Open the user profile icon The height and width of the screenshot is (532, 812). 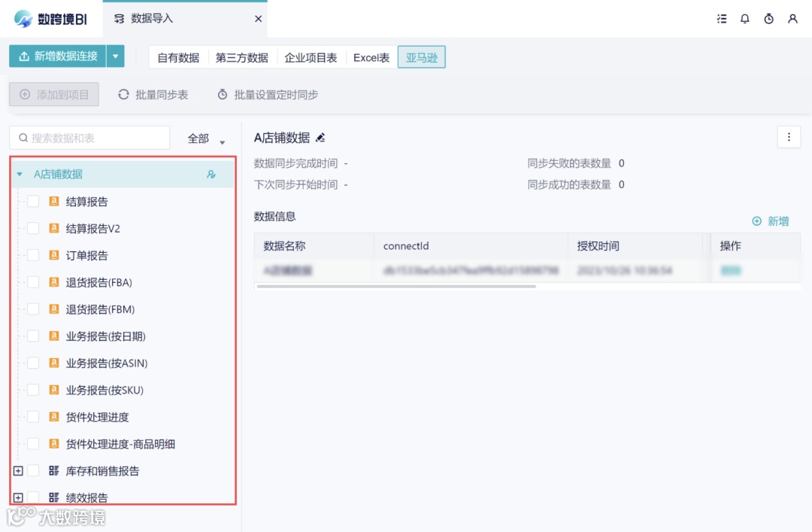pyautogui.click(x=793, y=19)
